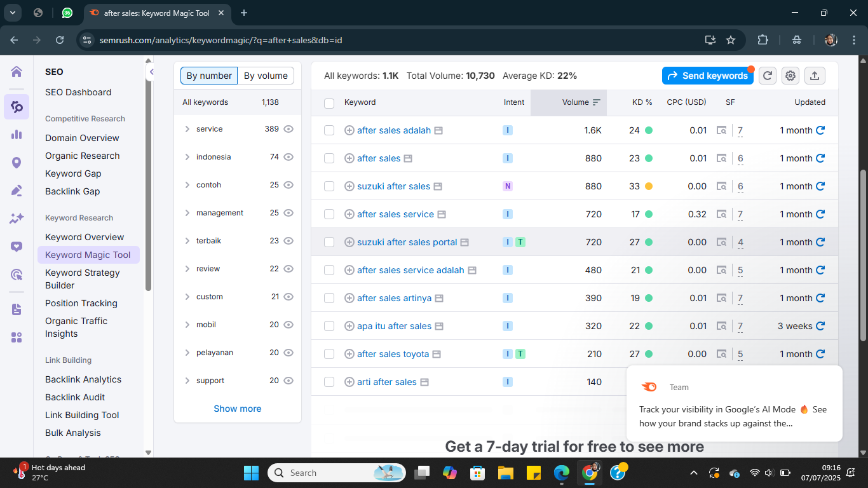
Task: Click 'Show more' groups link
Action: [x=237, y=409]
